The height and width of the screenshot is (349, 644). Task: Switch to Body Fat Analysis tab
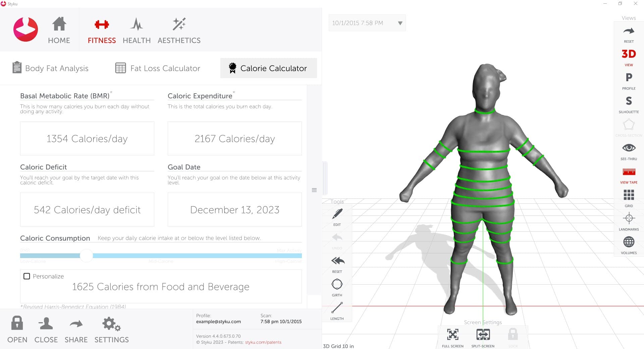[x=50, y=68]
